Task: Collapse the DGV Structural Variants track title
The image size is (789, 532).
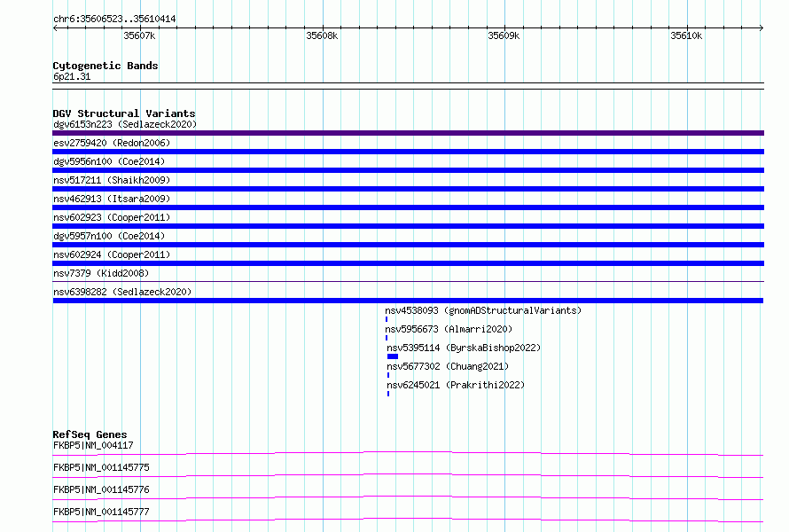Action: [x=124, y=113]
